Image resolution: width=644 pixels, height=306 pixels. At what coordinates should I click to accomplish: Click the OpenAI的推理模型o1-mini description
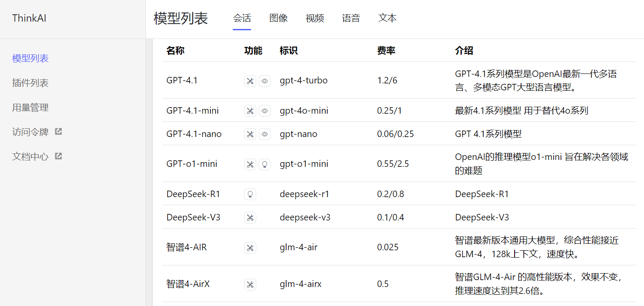(x=541, y=164)
